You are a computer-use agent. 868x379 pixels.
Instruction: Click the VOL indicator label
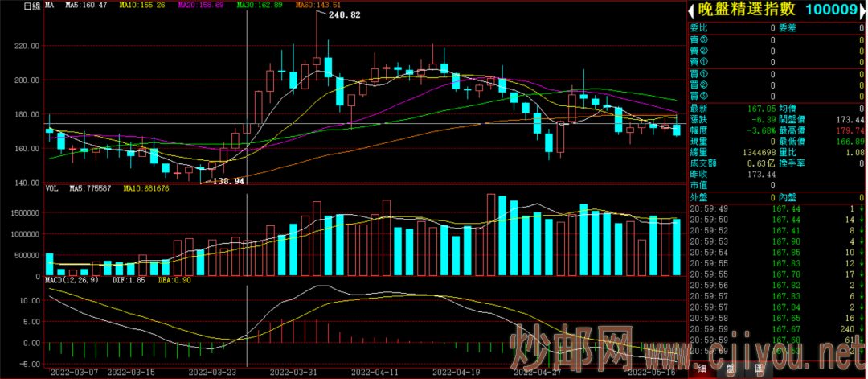coord(51,188)
